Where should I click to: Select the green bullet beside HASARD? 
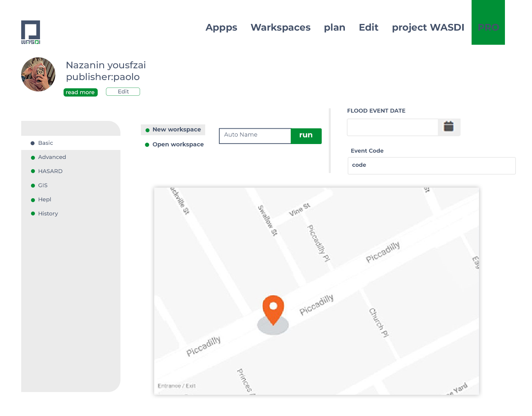point(33,171)
